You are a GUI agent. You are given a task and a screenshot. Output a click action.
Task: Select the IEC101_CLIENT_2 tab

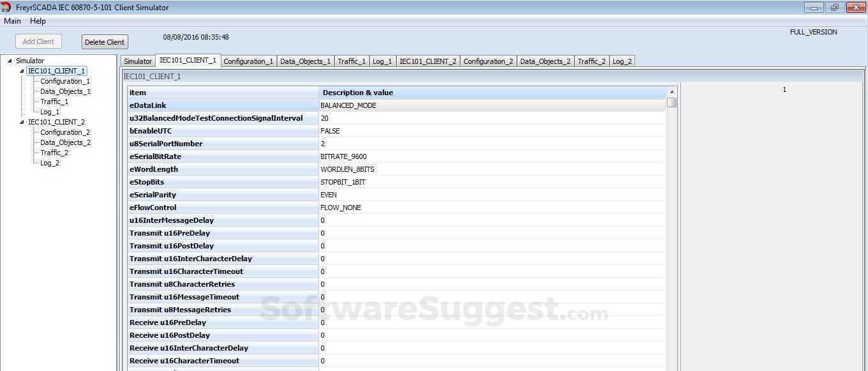[428, 61]
